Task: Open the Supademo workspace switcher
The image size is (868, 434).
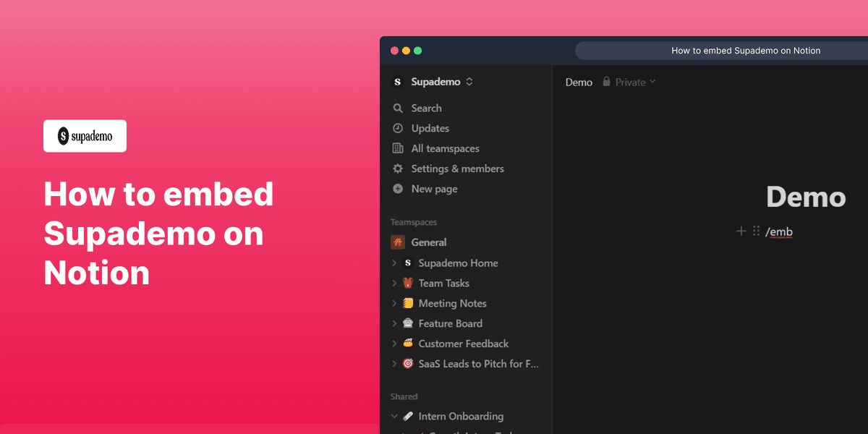Action: tap(469, 82)
